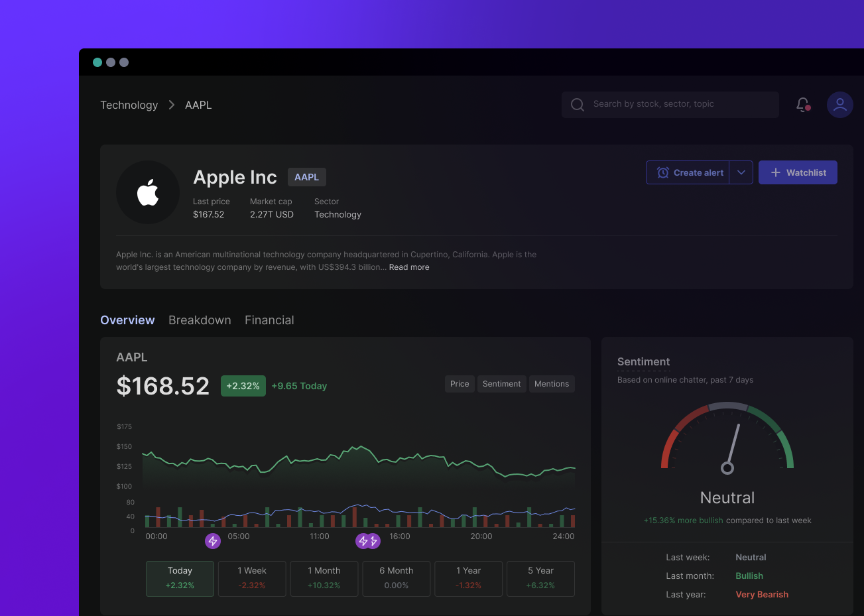The height and width of the screenshot is (616, 864).
Task: Click the breadcrumb chevron after Technology
Action: coord(172,105)
